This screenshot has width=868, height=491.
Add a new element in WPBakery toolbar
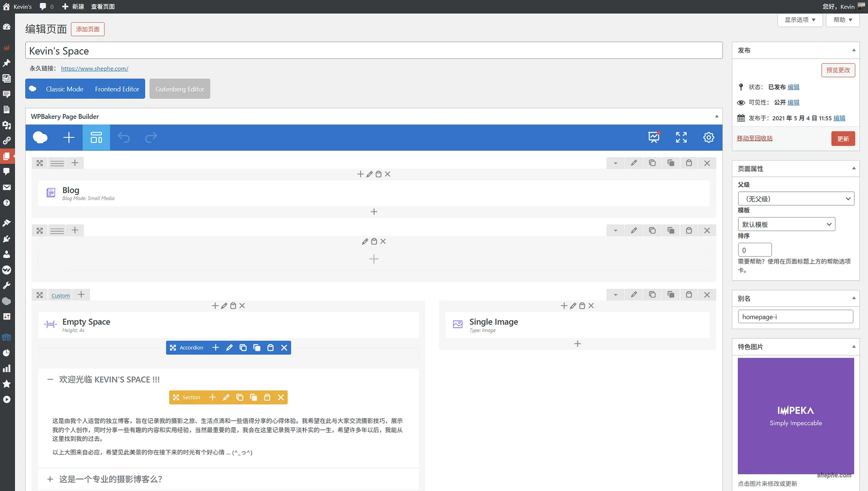[x=69, y=137]
